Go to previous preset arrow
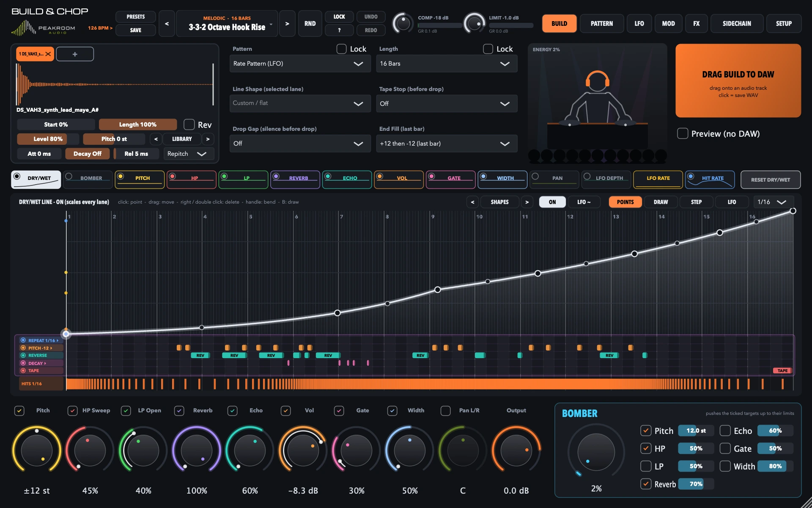This screenshot has height=508, width=812. coord(167,24)
